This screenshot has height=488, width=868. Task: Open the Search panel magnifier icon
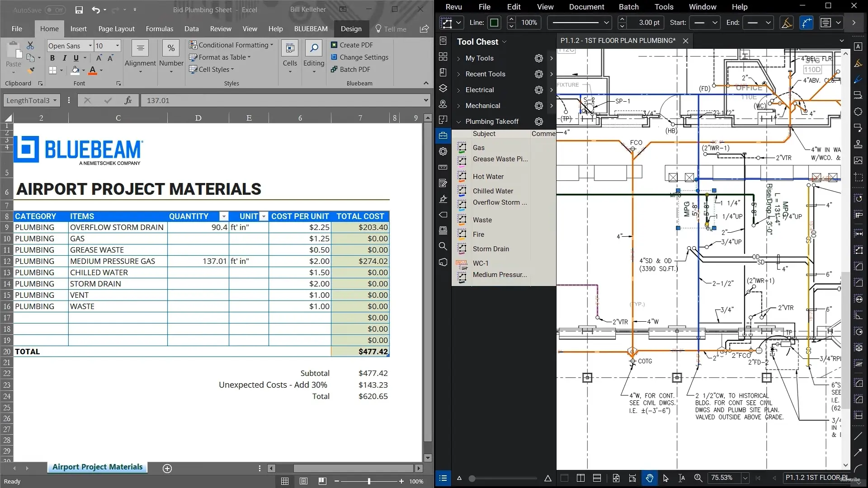click(x=443, y=246)
